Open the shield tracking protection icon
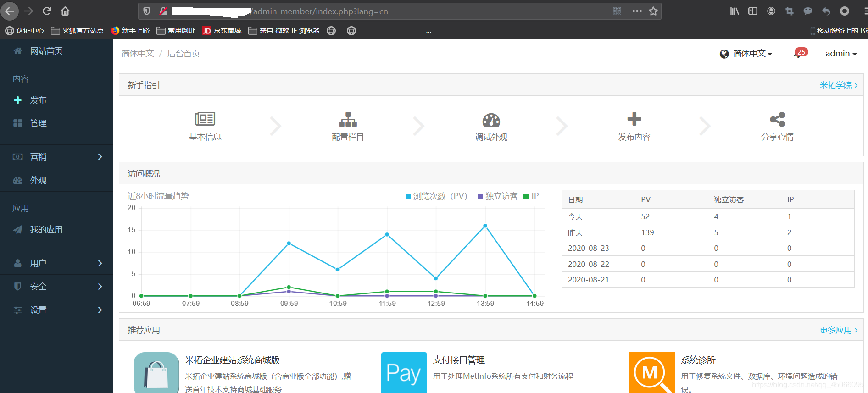This screenshot has width=868, height=393. point(147,11)
